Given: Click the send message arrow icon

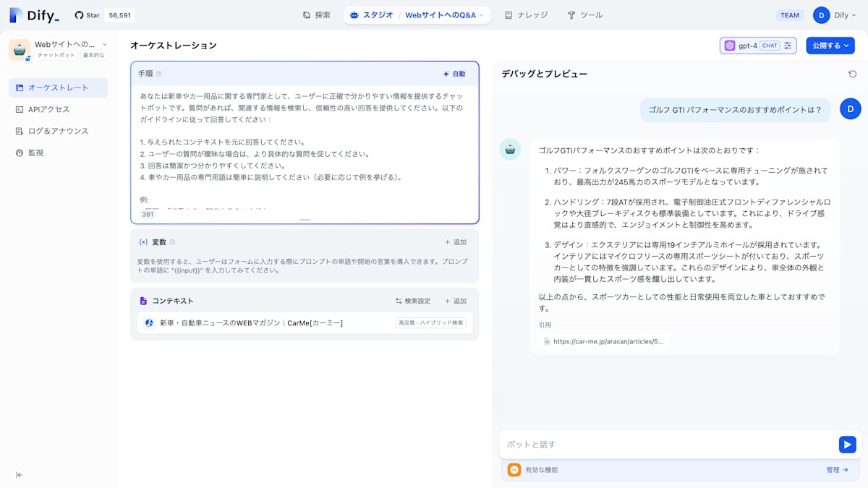Looking at the screenshot, I should click(x=847, y=444).
